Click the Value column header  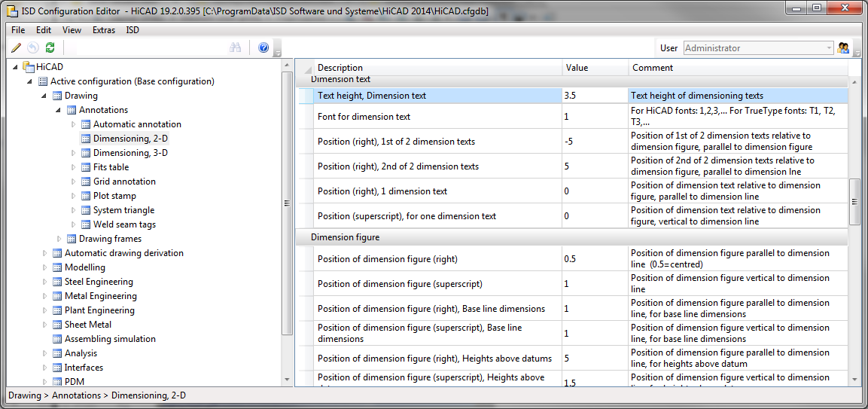point(577,68)
